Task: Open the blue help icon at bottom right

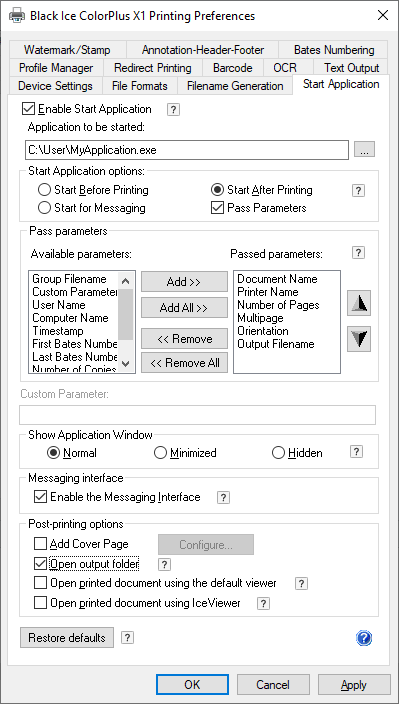Action: (364, 638)
